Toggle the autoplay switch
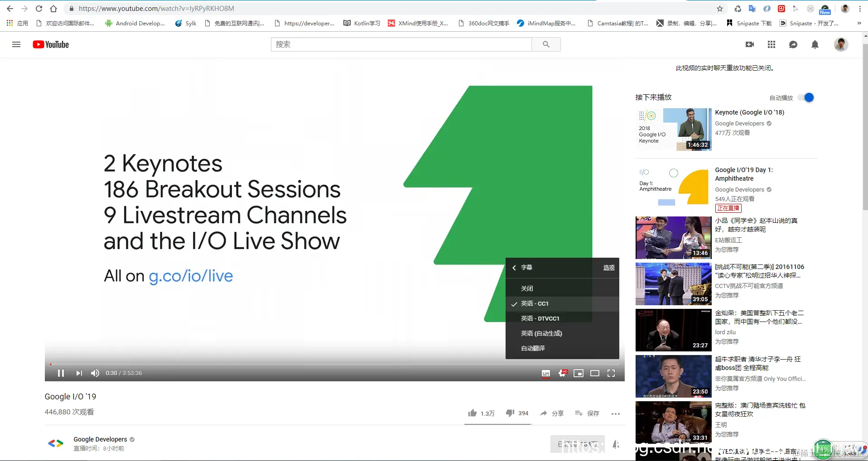The image size is (868, 461). point(806,97)
